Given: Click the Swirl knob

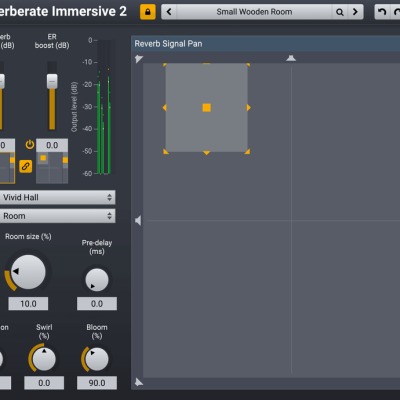Looking at the screenshot, I should 44,359.
